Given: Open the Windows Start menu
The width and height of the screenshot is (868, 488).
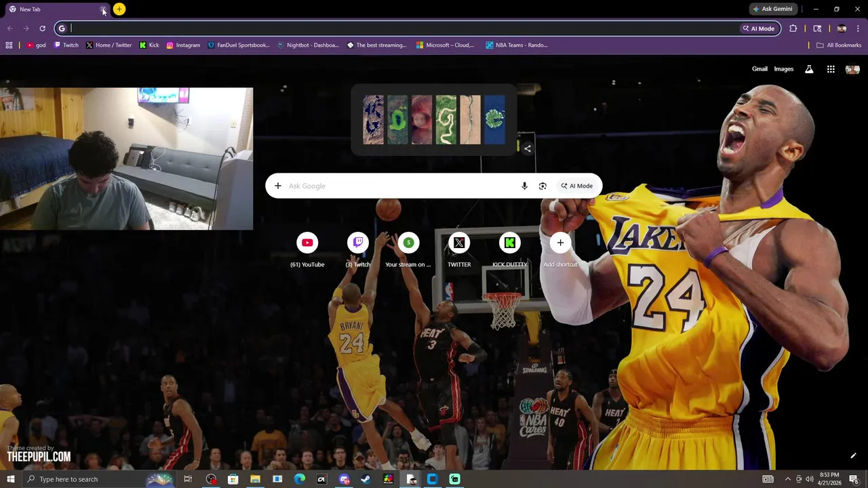Looking at the screenshot, I should coord(10,479).
